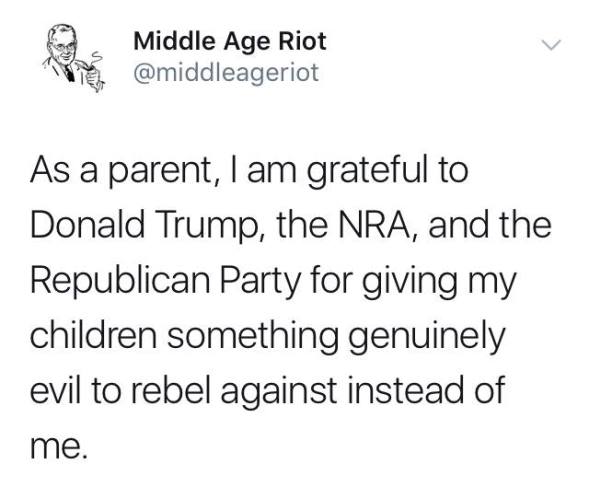Click the word "evil" in tweet
The height and width of the screenshot is (487, 589).
click(x=55, y=388)
